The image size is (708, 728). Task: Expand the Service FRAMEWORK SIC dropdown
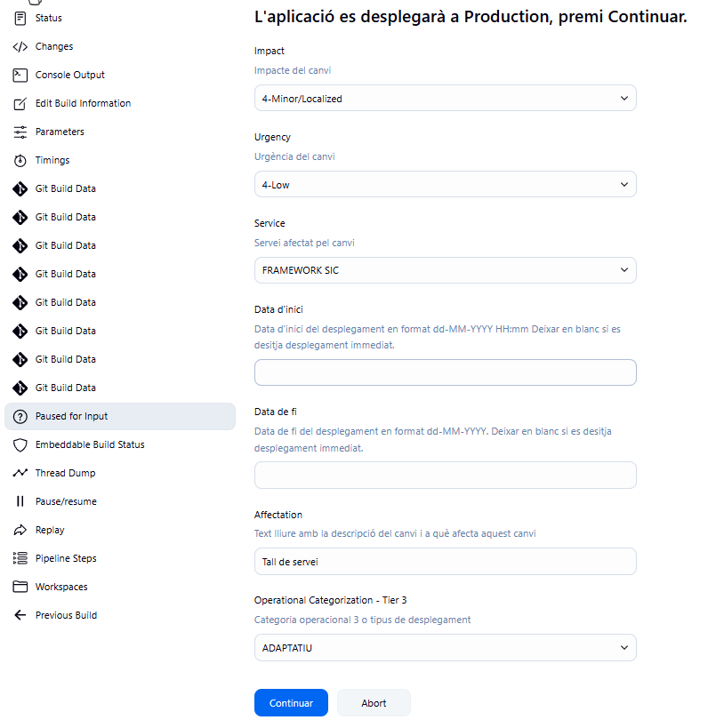coord(445,270)
